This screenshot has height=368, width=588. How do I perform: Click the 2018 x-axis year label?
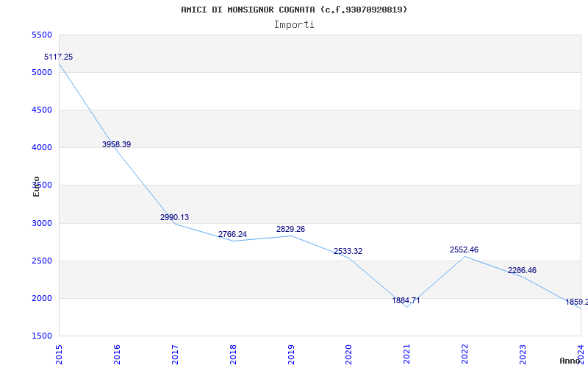pyautogui.click(x=233, y=355)
